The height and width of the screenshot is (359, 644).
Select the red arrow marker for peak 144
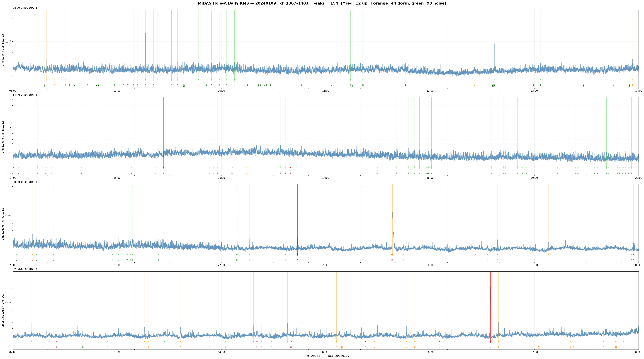pyautogui.click(x=440, y=341)
